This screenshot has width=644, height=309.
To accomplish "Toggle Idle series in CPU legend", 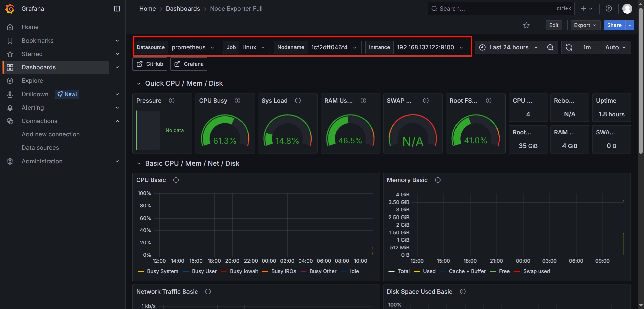I will (x=354, y=271).
